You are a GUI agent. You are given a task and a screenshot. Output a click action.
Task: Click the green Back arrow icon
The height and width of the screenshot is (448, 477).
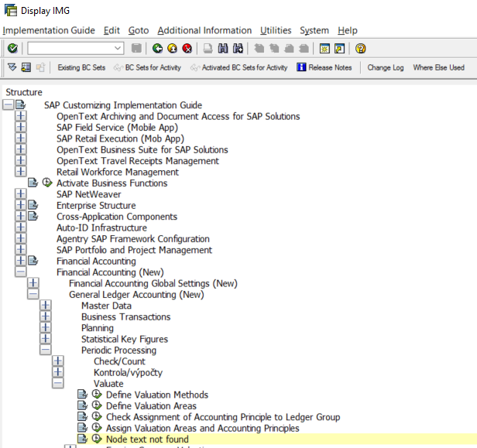(x=158, y=48)
